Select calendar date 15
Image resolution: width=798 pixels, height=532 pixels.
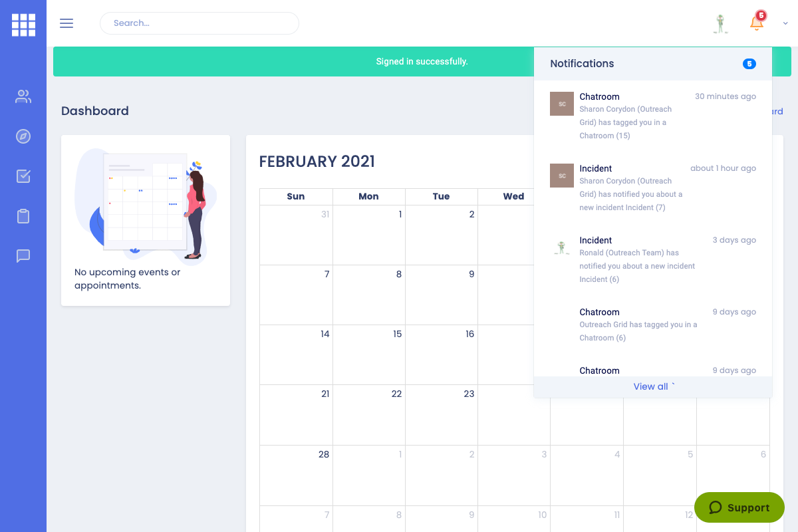point(369,354)
